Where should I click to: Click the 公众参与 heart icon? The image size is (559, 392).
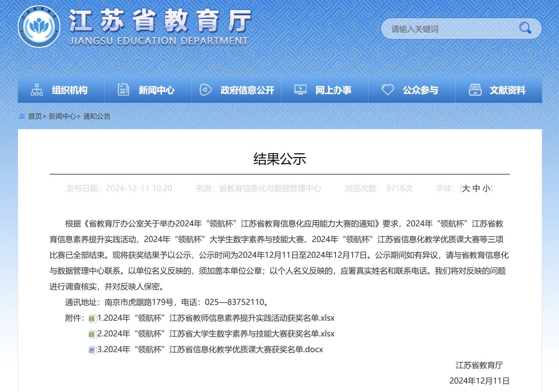[388, 90]
